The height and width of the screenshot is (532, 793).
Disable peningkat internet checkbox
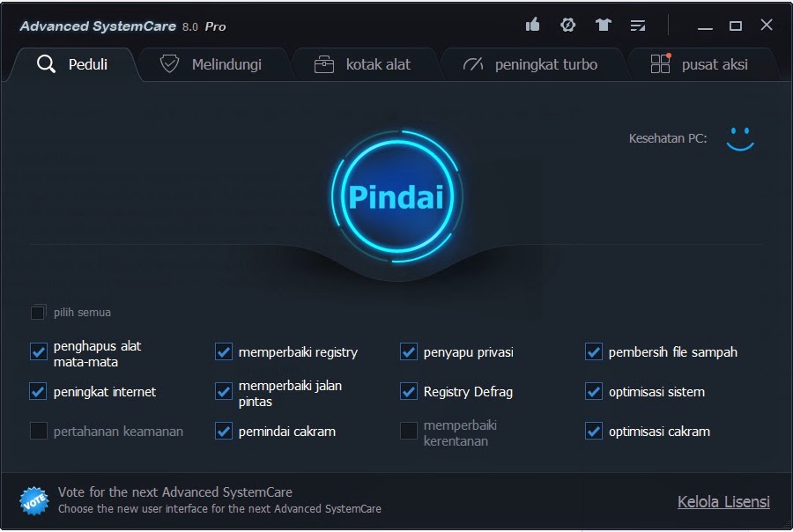tap(39, 391)
